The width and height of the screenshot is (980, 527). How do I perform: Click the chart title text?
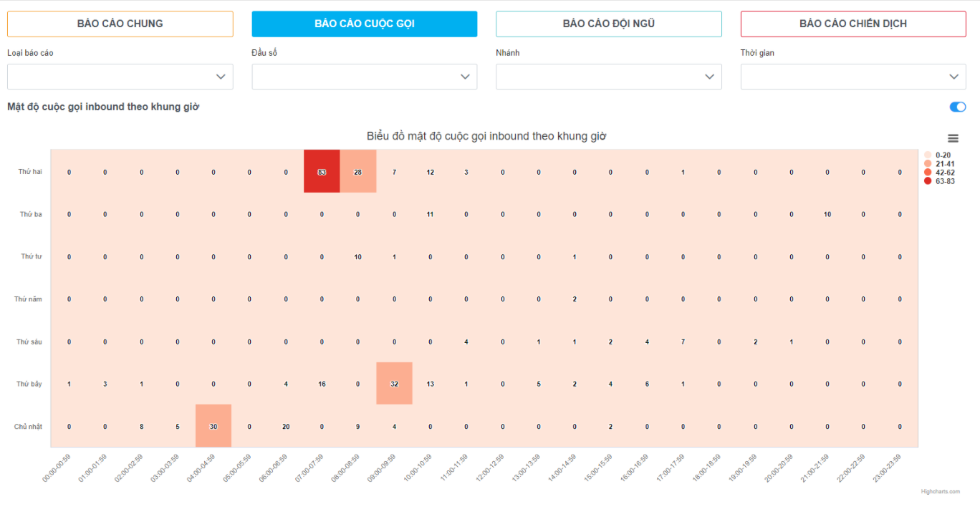pyautogui.click(x=486, y=136)
